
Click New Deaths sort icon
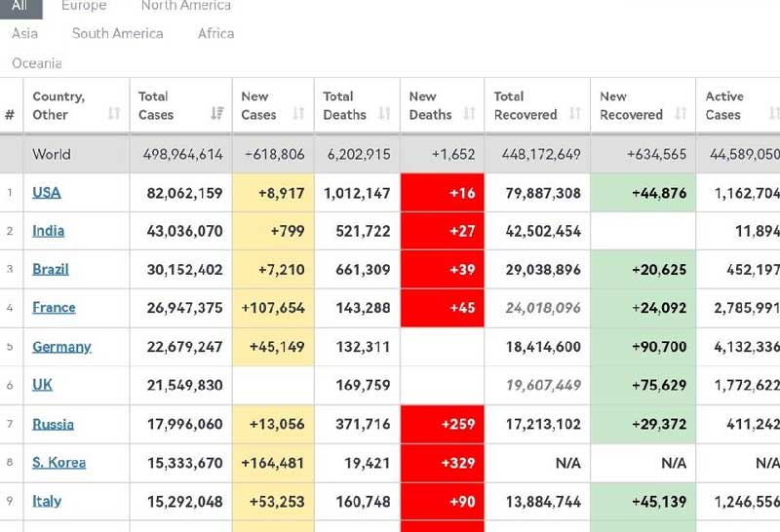(x=469, y=114)
